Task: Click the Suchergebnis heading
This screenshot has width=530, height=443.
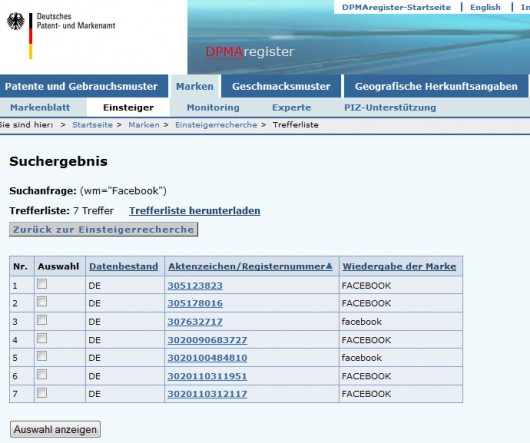Action: click(58, 161)
